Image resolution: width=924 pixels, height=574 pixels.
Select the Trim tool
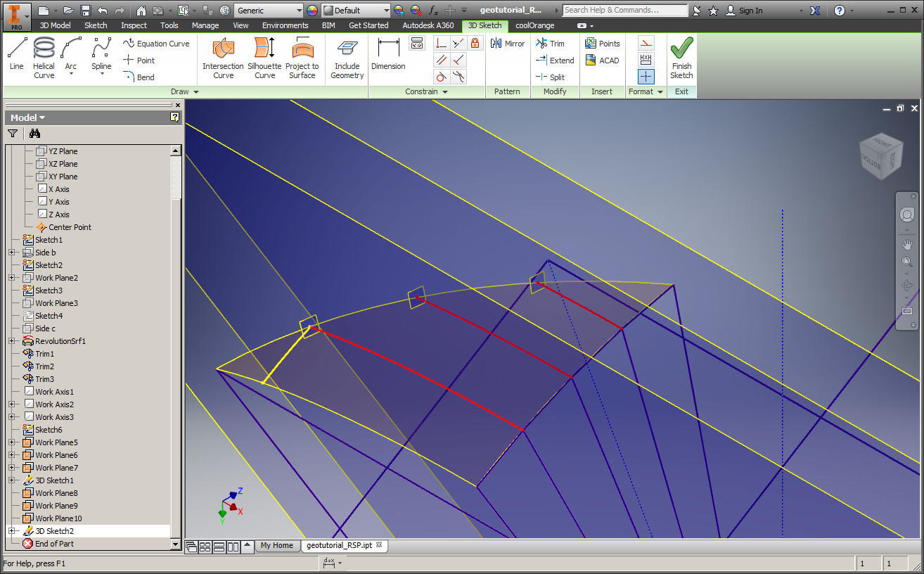(x=550, y=44)
